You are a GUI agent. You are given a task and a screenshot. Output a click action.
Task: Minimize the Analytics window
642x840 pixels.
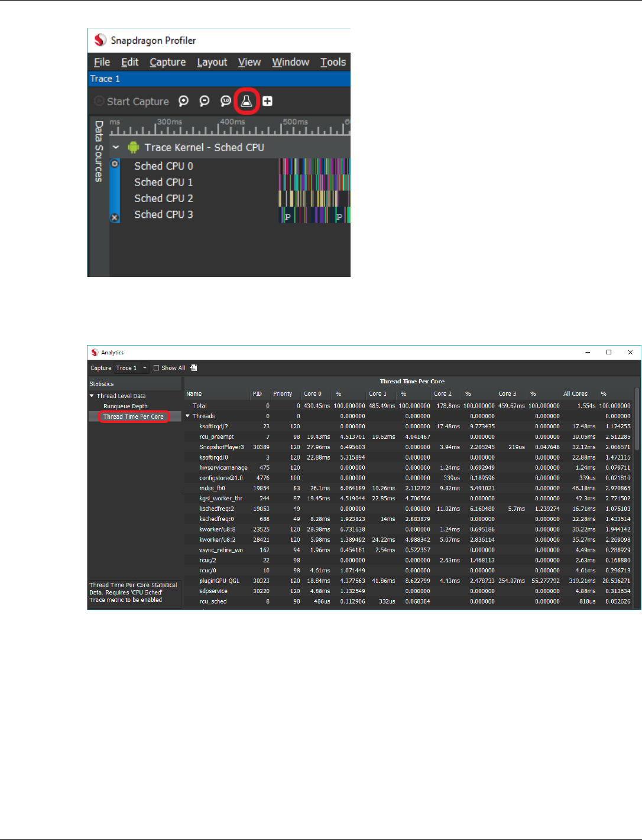click(588, 352)
